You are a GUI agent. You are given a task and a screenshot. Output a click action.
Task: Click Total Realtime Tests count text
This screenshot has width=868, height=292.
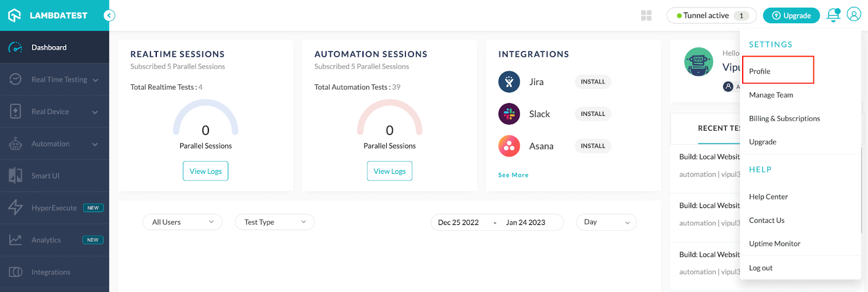(x=167, y=87)
